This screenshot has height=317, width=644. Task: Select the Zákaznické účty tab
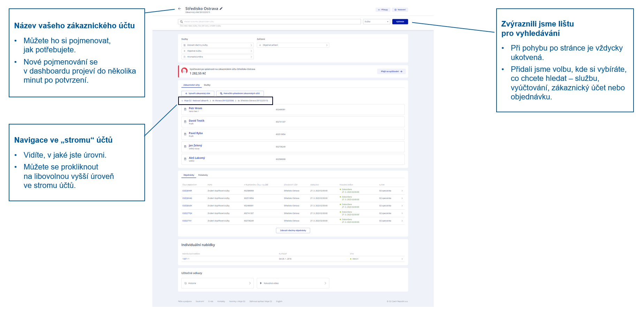coord(191,85)
